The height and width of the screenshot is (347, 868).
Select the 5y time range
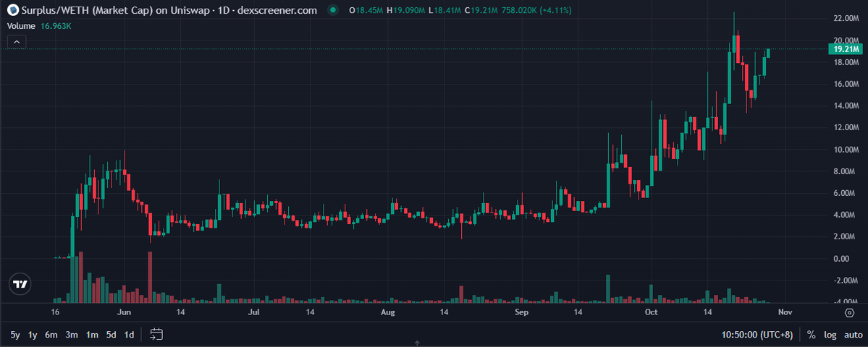coord(15,335)
